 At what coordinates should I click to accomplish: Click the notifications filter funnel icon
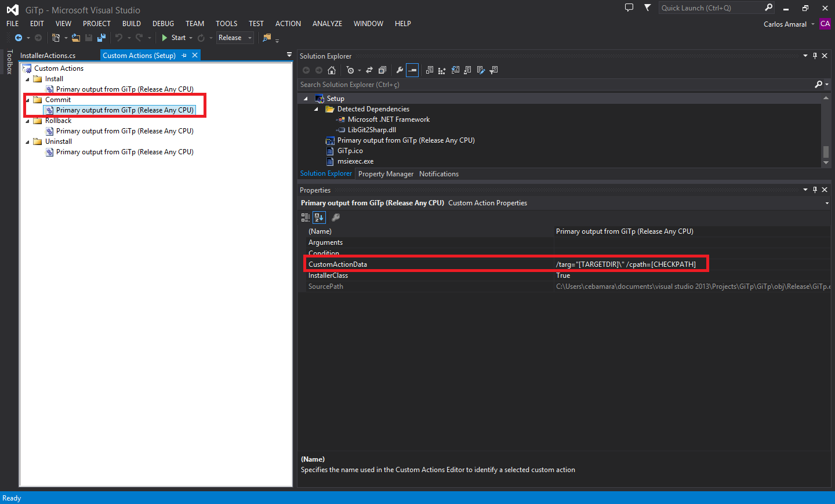648,8
